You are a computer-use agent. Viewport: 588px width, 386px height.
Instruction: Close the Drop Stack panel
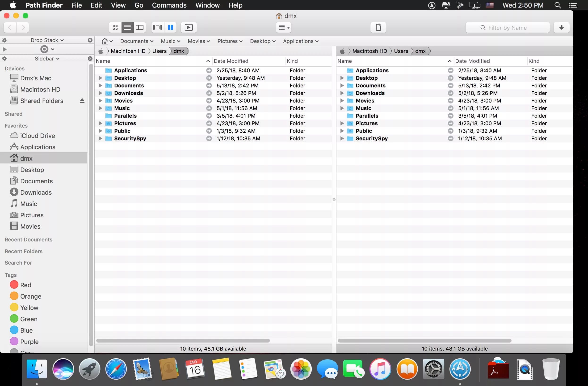tap(90, 40)
